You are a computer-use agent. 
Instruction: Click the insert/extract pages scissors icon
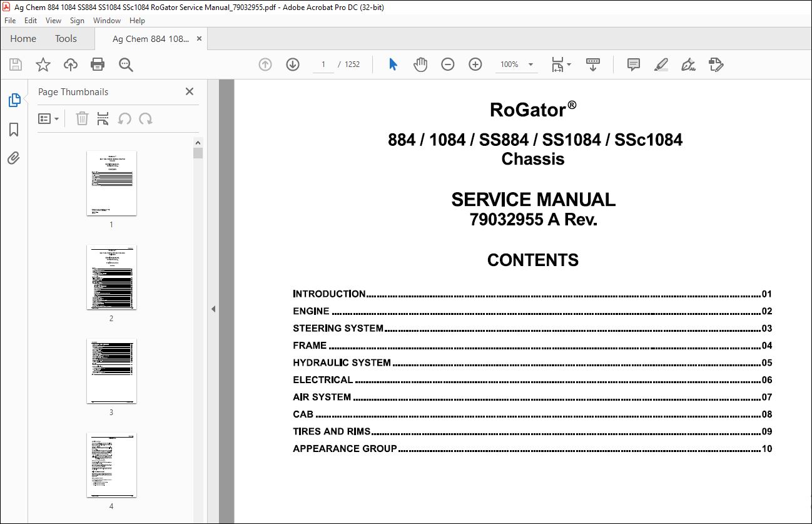103,119
